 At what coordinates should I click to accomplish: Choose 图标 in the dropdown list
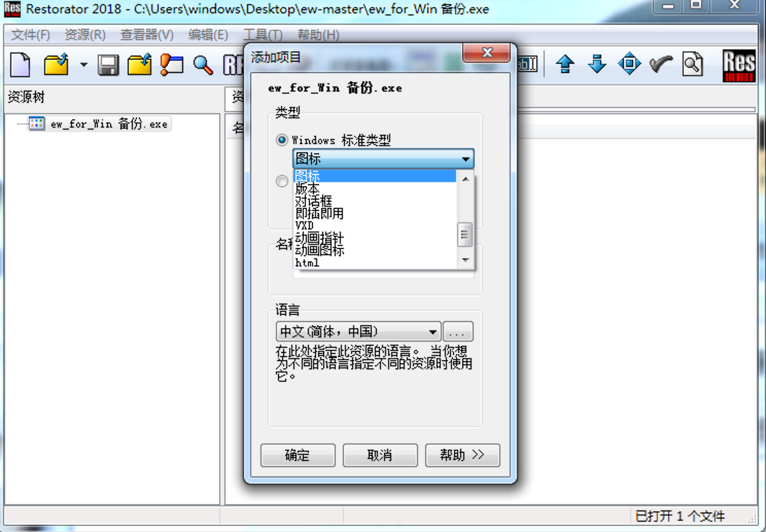click(x=375, y=176)
